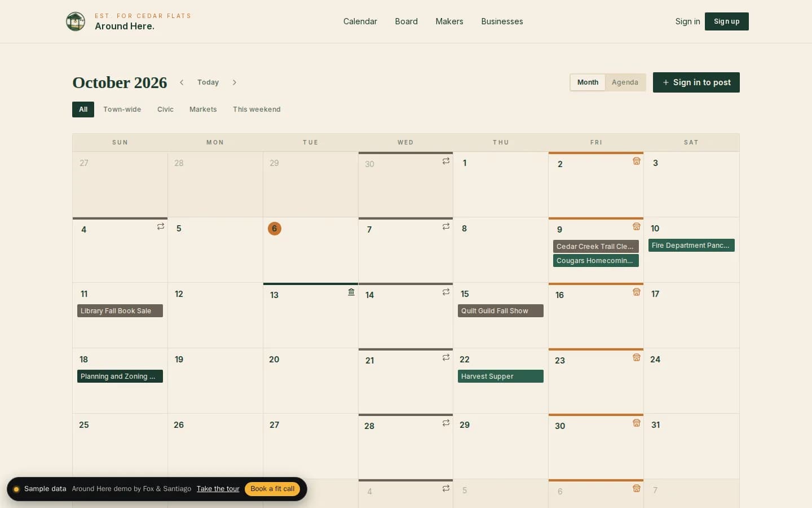Image resolution: width=812 pixels, height=508 pixels.
Task: Click the market stall icon on November 6
Action: click(637, 488)
